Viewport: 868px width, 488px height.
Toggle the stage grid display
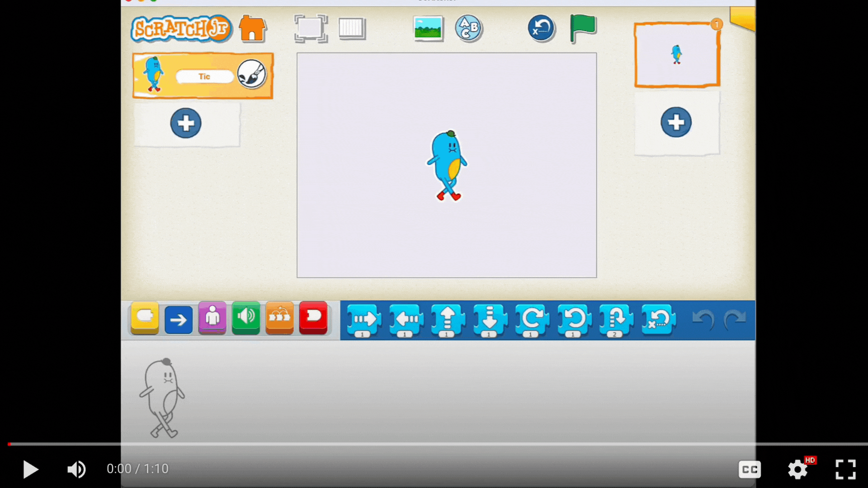tap(352, 28)
